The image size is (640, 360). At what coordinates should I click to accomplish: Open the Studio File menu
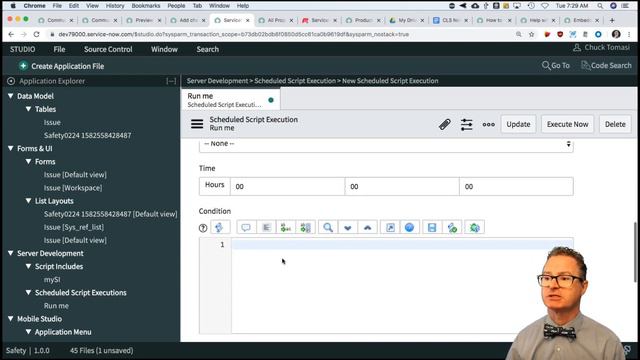pyautogui.click(x=59, y=49)
